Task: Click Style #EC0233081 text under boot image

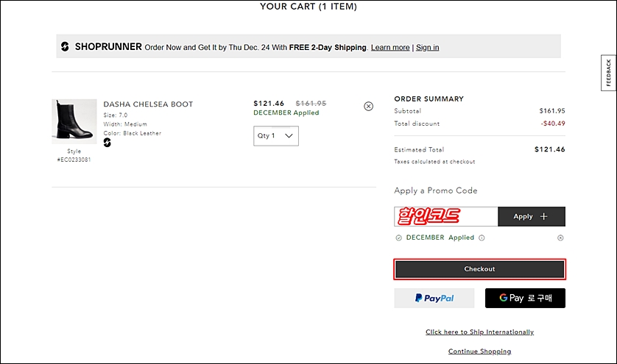Action: point(74,155)
